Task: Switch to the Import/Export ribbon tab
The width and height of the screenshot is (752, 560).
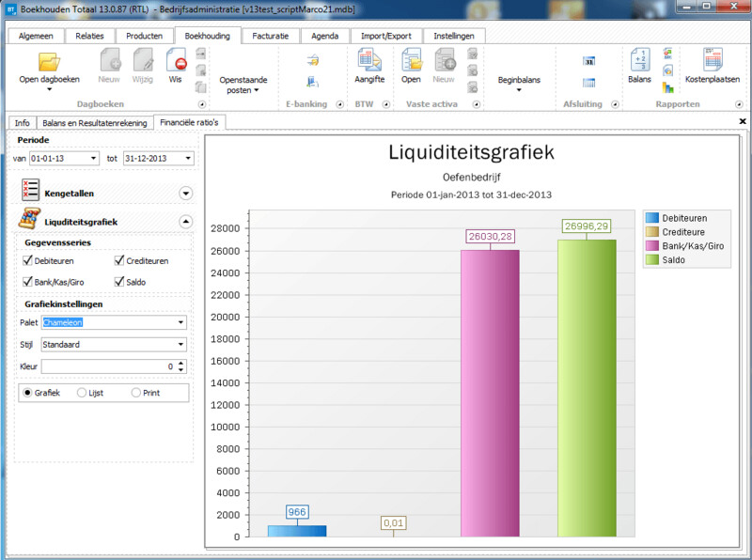Action: point(386,36)
